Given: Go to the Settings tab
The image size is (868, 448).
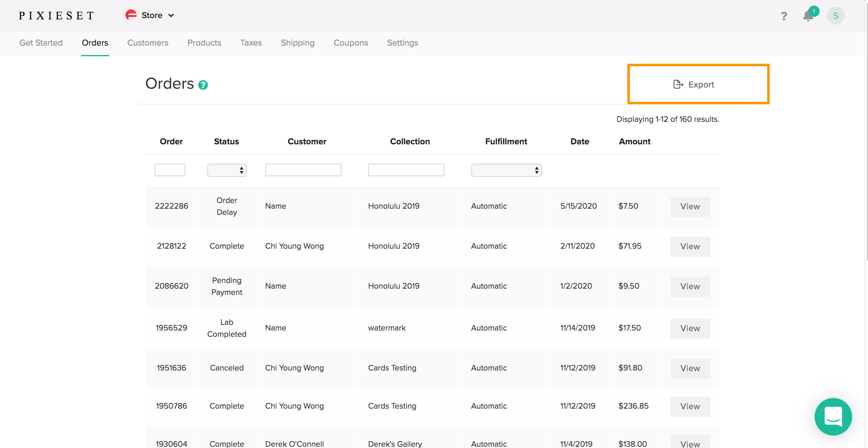Looking at the screenshot, I should [x=402, y=43].
